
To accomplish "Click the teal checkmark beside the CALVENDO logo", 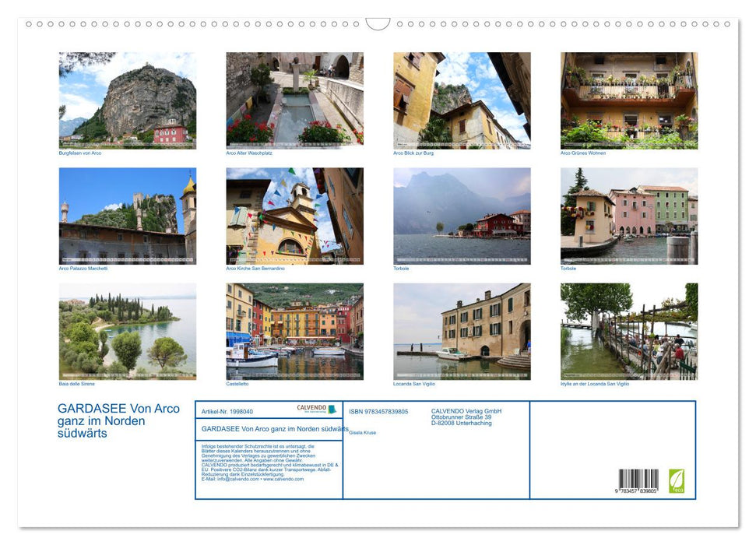I will point(332,410).
